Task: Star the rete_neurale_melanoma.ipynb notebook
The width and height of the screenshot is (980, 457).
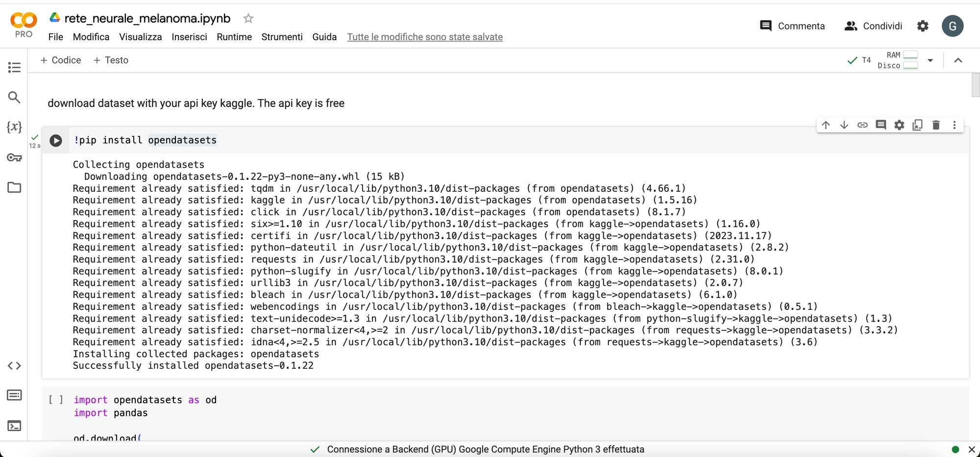Action: (248, 19)
